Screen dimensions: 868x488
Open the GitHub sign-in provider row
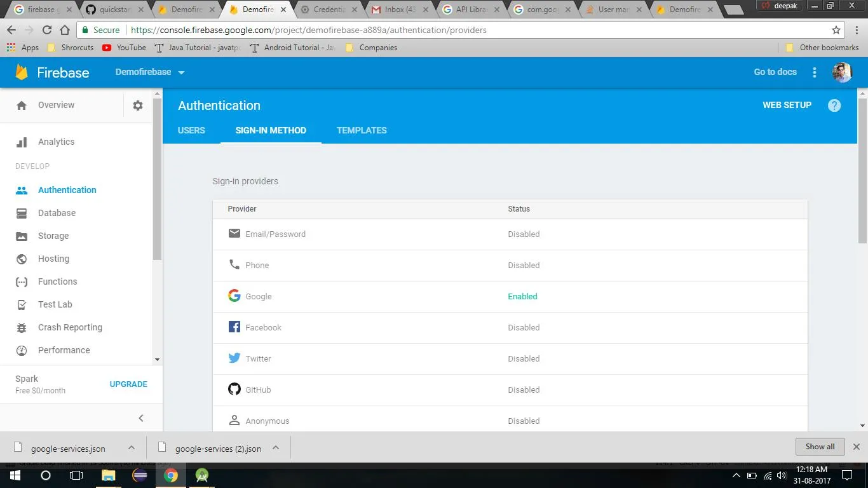(510, 390)
